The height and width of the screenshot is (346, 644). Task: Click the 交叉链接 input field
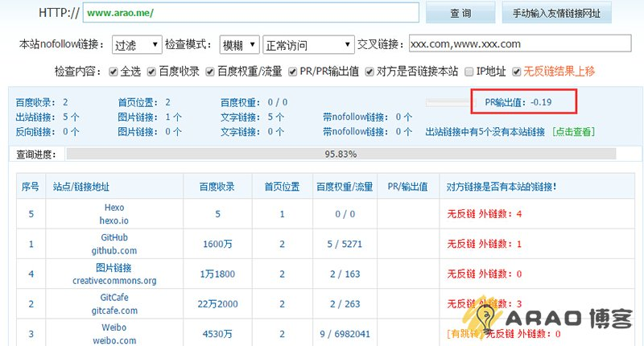pyautogui.click(x=520, y=43)
